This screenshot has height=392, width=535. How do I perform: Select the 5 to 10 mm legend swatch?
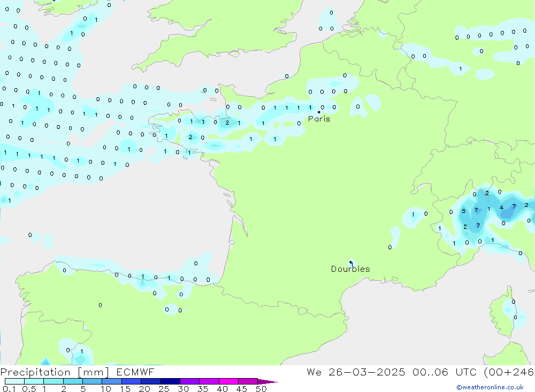tap(92, 381)
